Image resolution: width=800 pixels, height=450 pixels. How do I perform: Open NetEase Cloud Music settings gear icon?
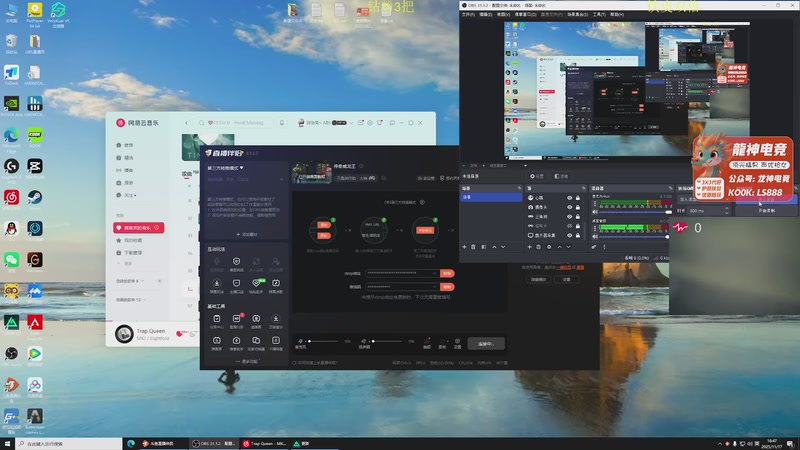pyautogui.click(x=370, y=123)
